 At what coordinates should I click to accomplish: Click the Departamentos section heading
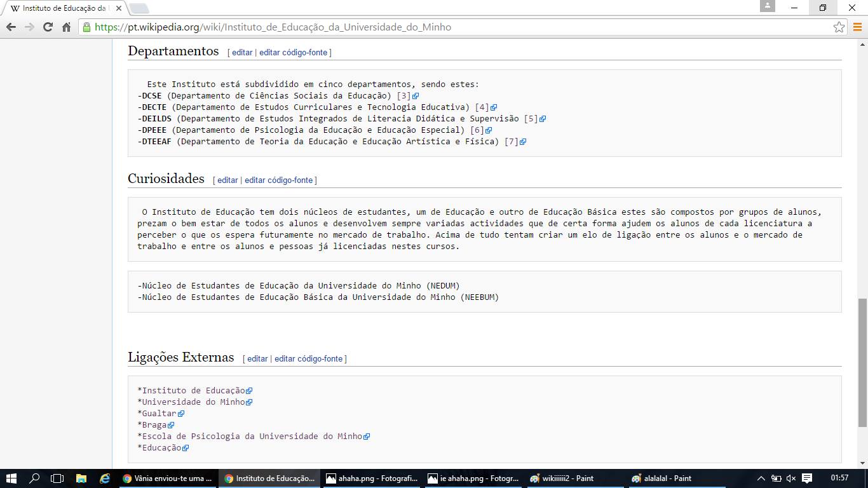click(173, 51)
